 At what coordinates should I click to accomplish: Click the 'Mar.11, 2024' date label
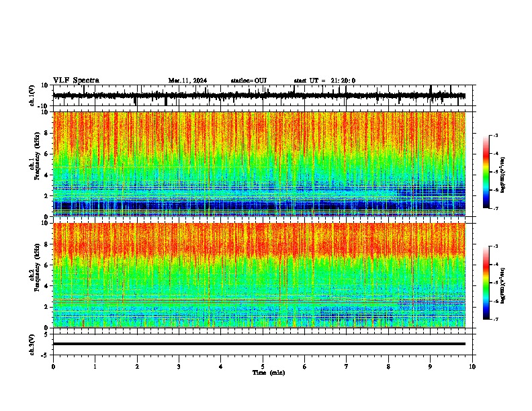coord(187,81)
